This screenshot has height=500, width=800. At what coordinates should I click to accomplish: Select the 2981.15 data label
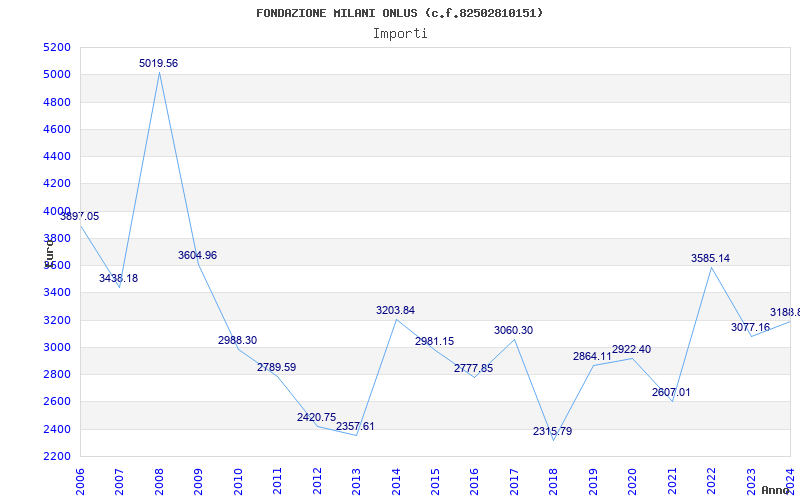(x=434, y=341)
